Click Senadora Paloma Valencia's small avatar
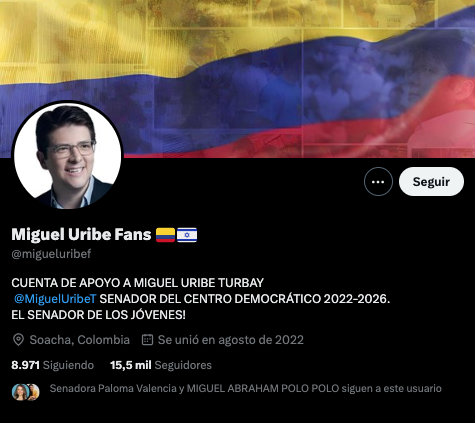475x423 pixels. (20, 392)
